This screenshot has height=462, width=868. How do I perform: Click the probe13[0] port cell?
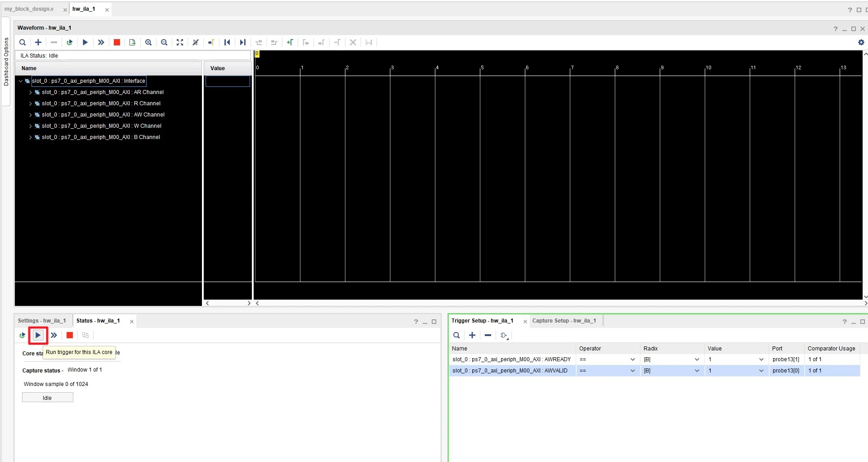(786, 371)
